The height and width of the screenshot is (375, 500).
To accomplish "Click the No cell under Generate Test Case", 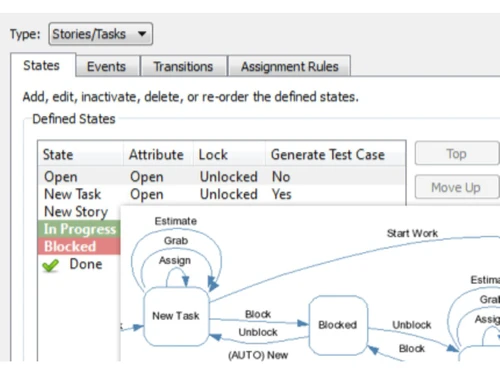I will click(x=281, y=177).
